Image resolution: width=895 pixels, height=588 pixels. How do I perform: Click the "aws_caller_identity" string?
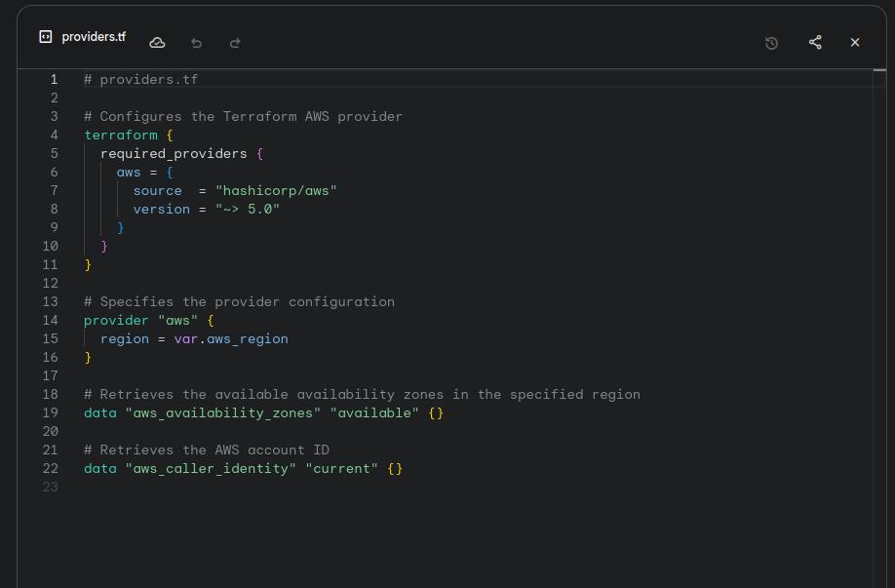pos(211,469)
